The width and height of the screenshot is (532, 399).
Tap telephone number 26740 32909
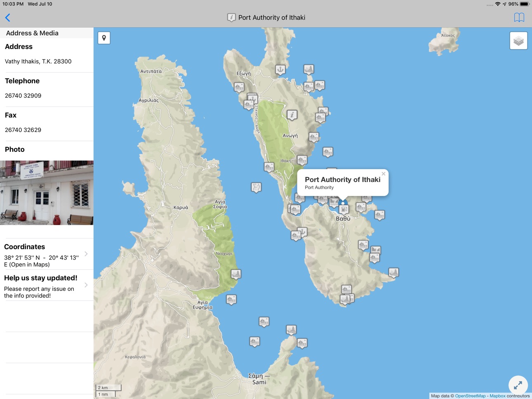23,96
